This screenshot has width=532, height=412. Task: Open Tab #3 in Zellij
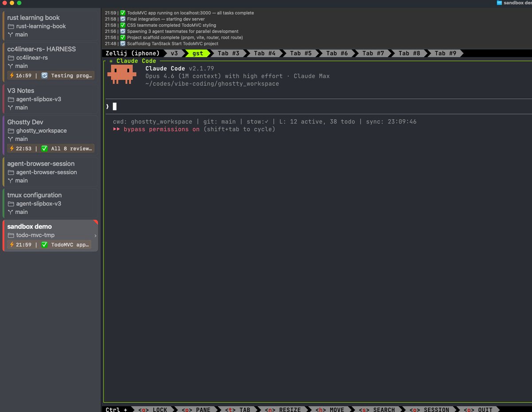228,53
